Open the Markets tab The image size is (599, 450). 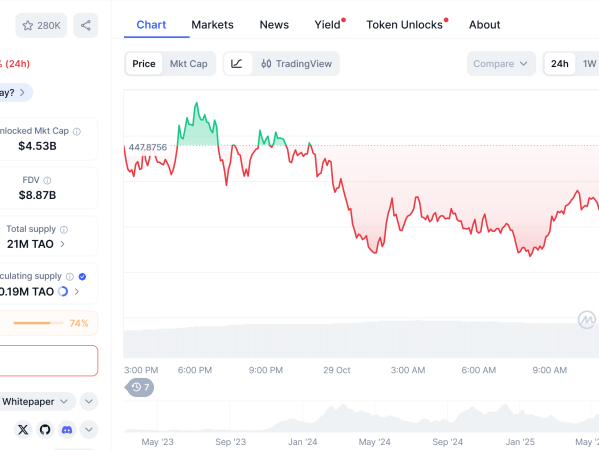click(x=212, y=25)
